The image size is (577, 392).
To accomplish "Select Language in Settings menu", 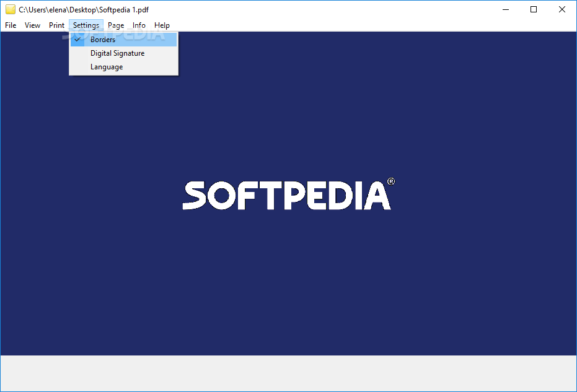I will (124, 67).
